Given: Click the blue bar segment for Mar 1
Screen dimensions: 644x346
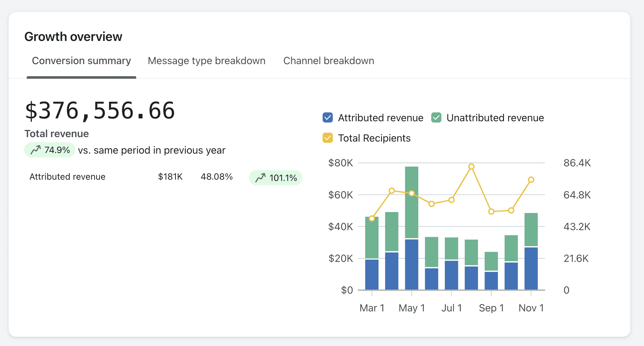Looking at the screenshot, I should [x=372, y=274].
